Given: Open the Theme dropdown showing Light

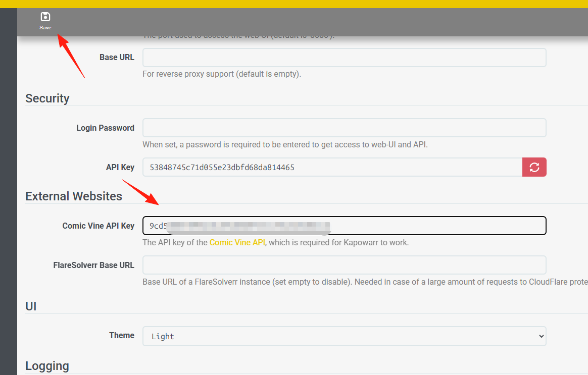Looking at the screenshot, I should [x=344, y=336].
